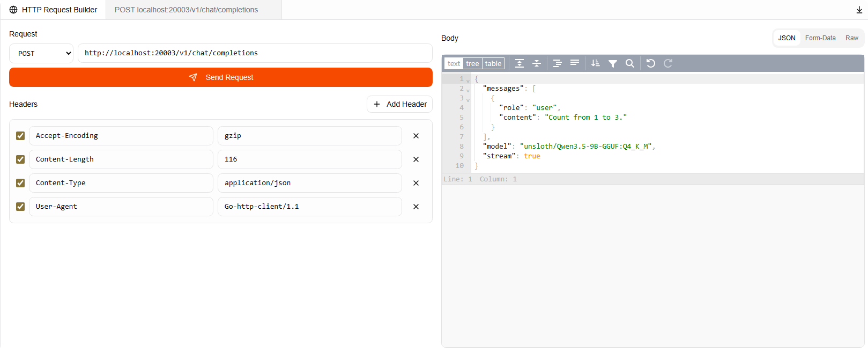Redo edit in body editor
This screenshot has width=868, height=351.
click(668, 63)
